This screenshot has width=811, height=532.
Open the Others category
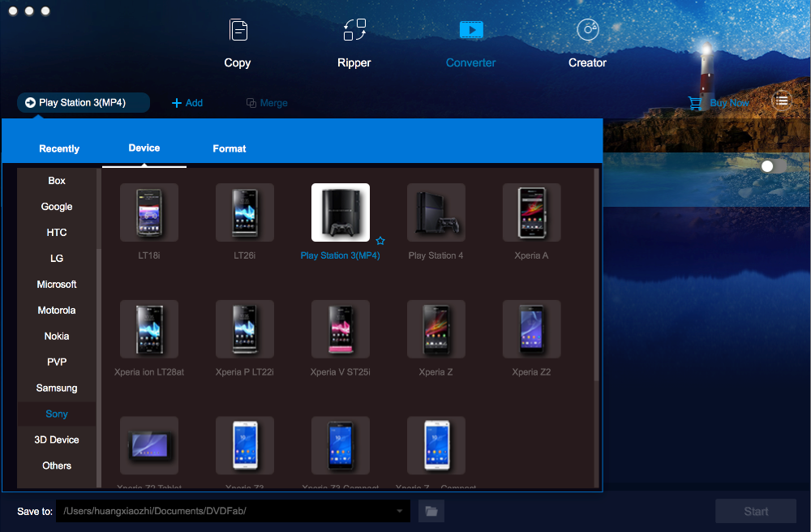[57, 466]
